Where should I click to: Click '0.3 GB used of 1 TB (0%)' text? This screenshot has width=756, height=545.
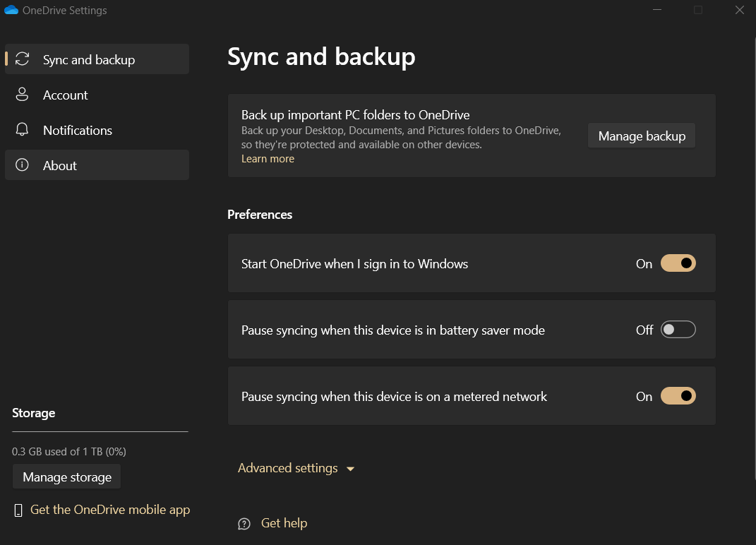69,451
